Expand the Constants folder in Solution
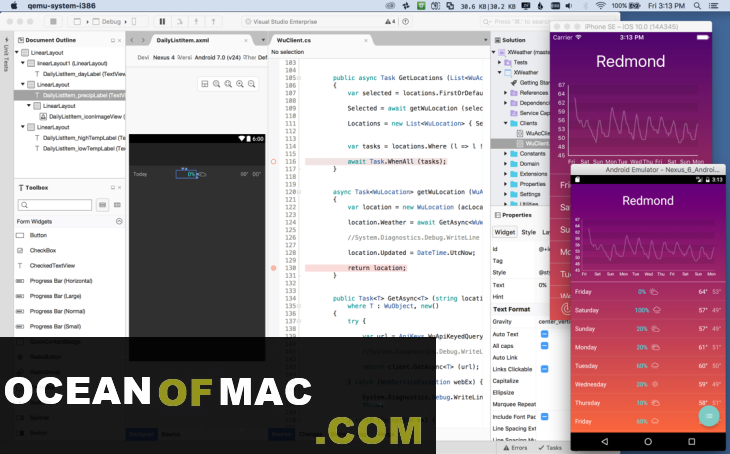This screenshot has height=454, width=730. (506, 154)
